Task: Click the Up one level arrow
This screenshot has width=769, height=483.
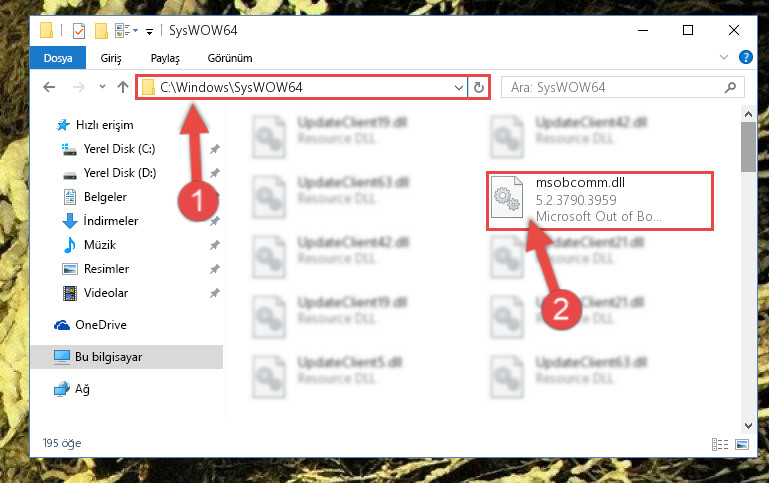Action: [x=123, y=87]
